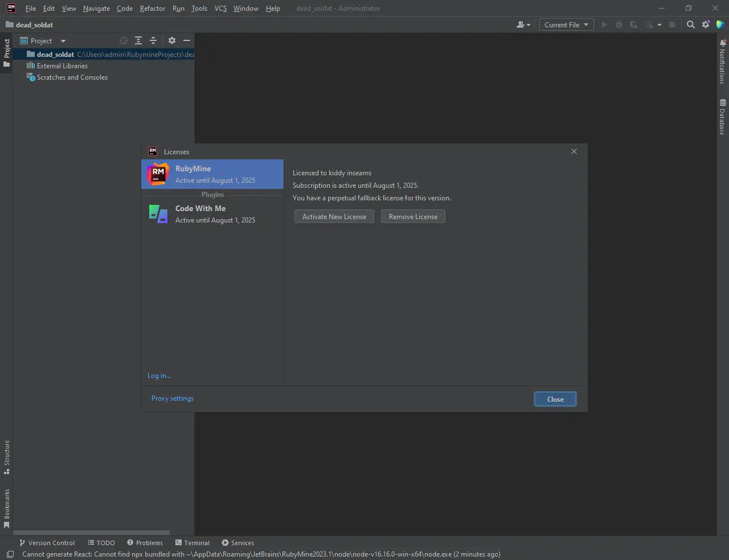
Task: Open the Database side panel
Action: (723, 117)
